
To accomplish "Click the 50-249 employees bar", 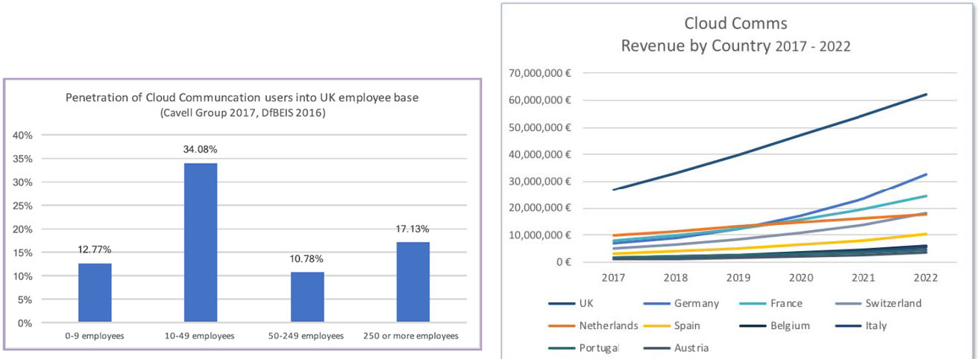I will (307, 298).
